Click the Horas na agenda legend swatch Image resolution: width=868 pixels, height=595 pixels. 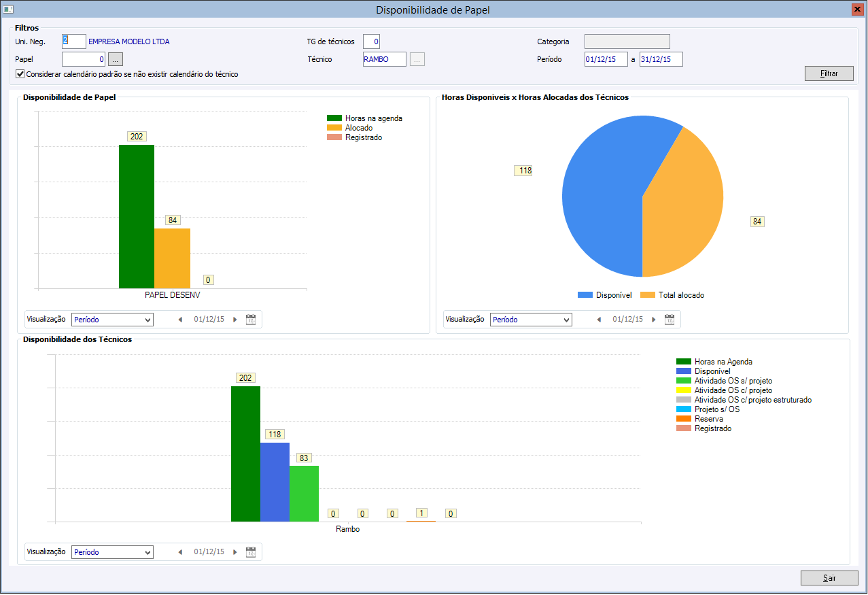point(334,118)
